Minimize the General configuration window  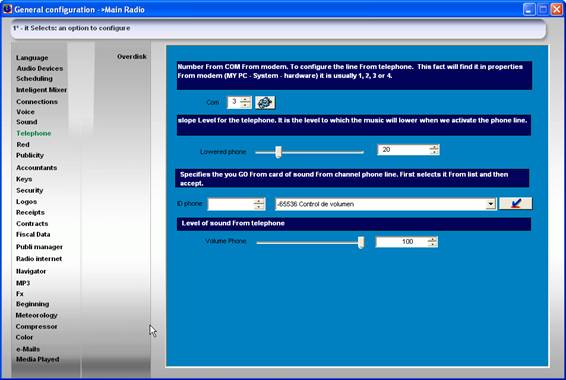click(529, 9)
